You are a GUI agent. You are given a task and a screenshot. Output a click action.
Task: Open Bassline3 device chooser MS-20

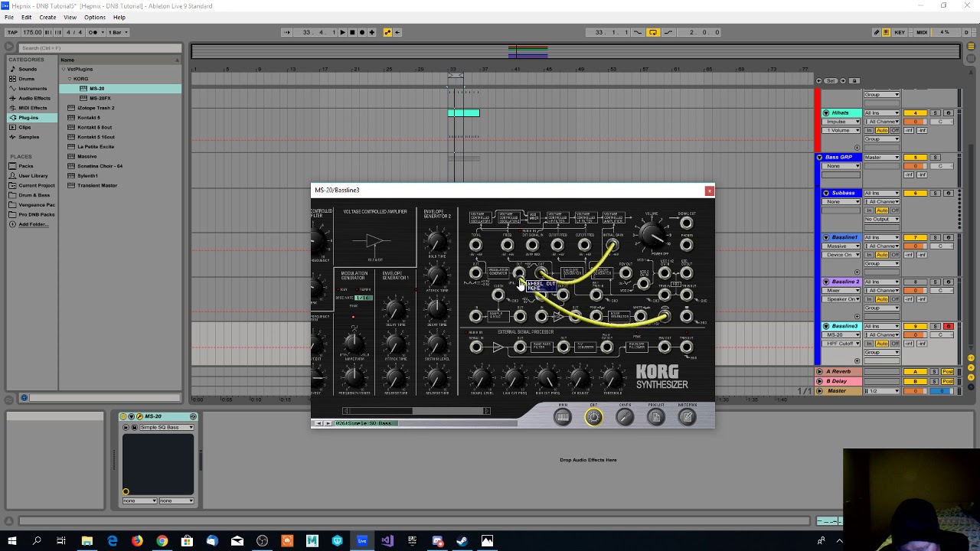[x=842, y=334]
